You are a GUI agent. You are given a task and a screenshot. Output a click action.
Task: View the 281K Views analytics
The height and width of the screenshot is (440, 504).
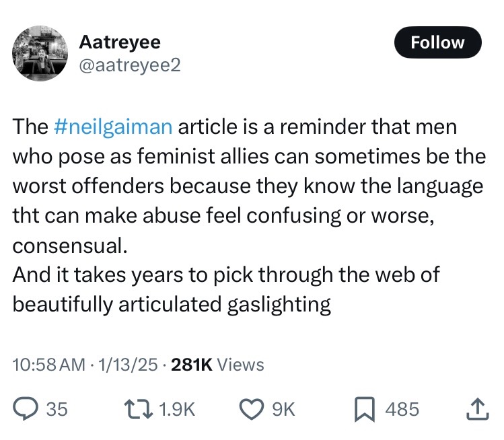click(218, 365)
